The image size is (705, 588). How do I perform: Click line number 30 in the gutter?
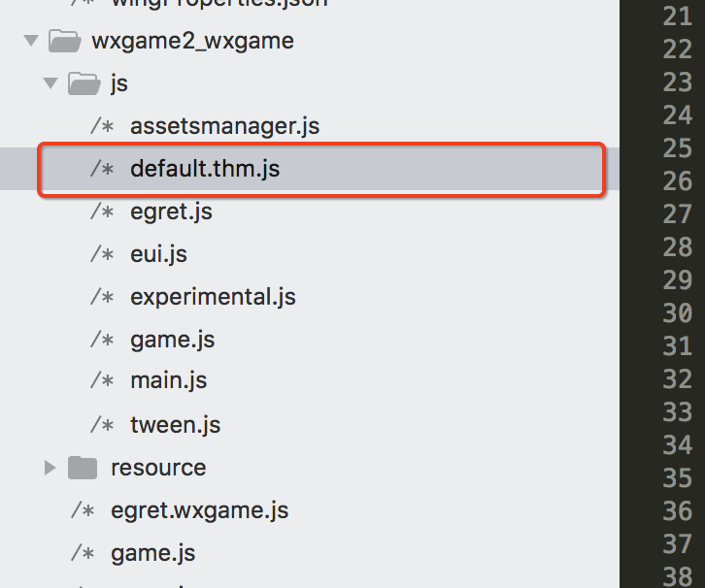pos(677,313)
